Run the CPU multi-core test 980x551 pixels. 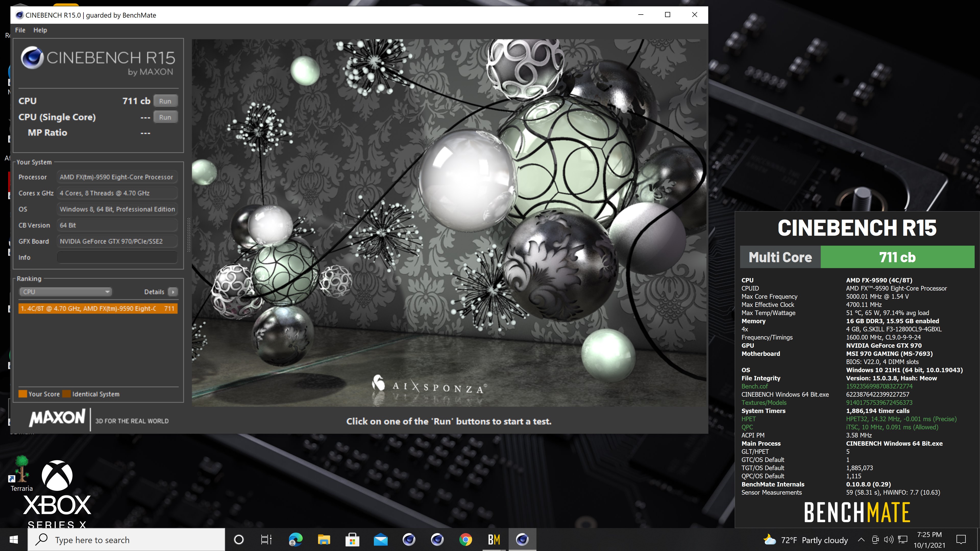coord(165,101)
